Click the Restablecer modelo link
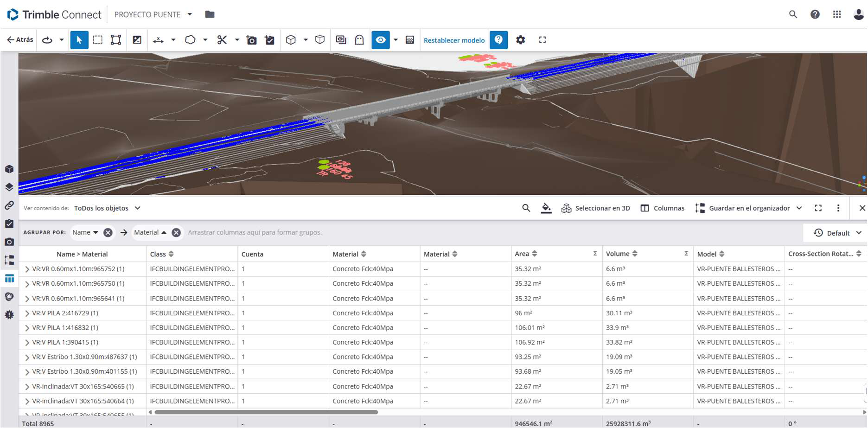The width and height of the screenshot is (868, 428). click(454, 40)
